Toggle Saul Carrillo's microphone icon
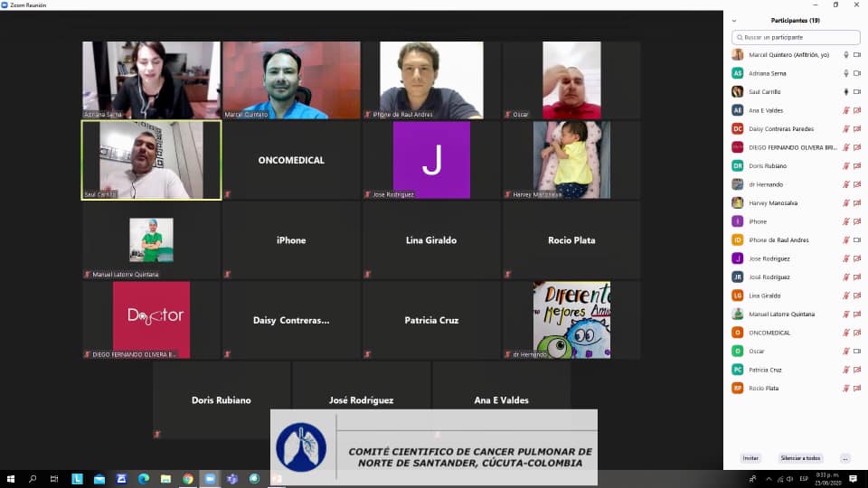The image size is (868, 488). point(846,92)
